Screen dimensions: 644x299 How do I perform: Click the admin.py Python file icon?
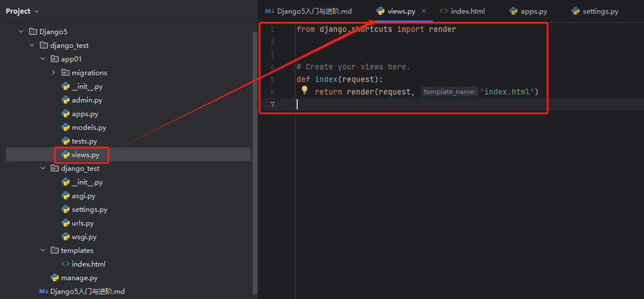click(x=66, y=100)
